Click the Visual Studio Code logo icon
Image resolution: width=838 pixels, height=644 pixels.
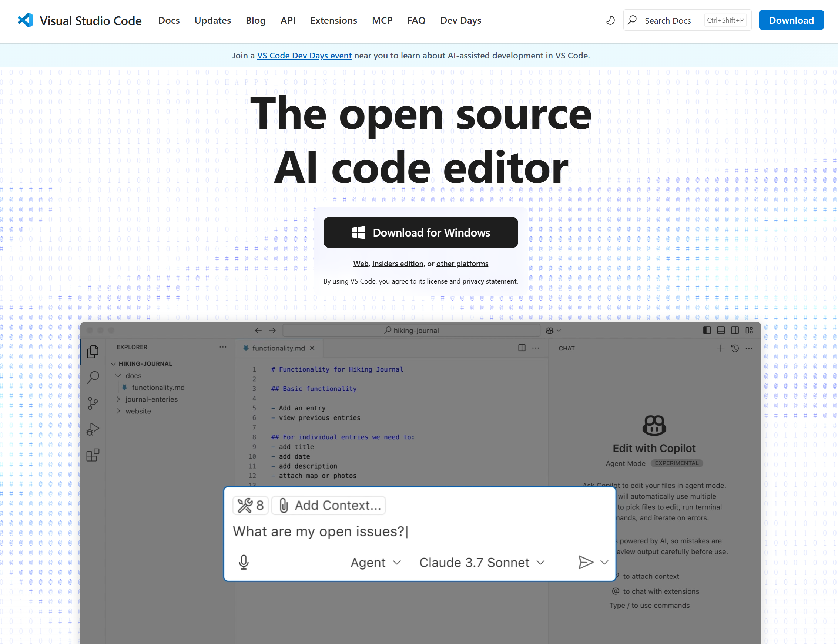coord(25,20)
